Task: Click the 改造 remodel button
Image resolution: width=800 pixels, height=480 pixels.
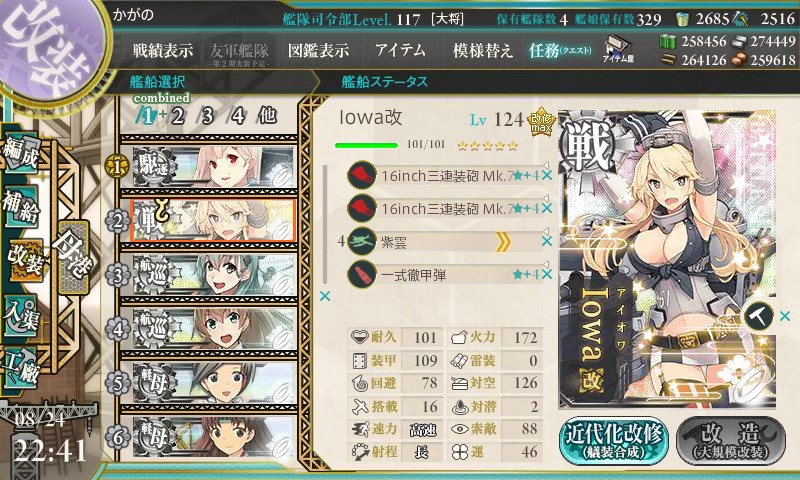Action: pos(731,440)
